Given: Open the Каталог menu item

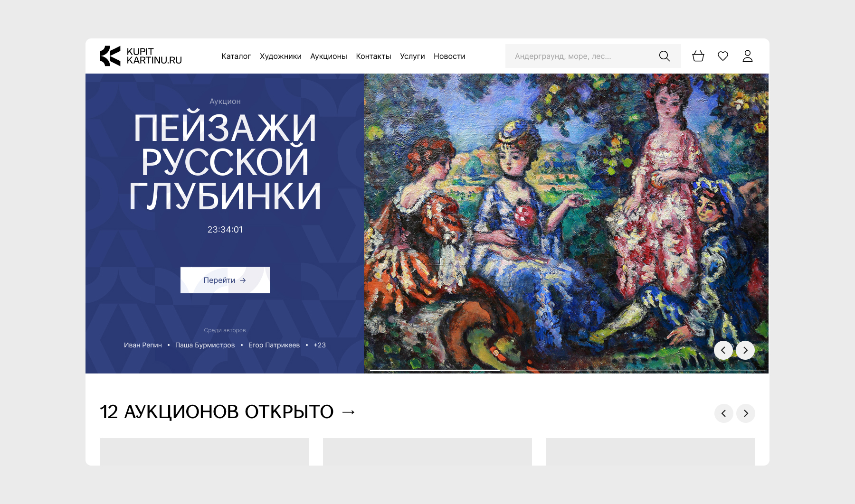Looking at the screenshot, I should [236, 56].
